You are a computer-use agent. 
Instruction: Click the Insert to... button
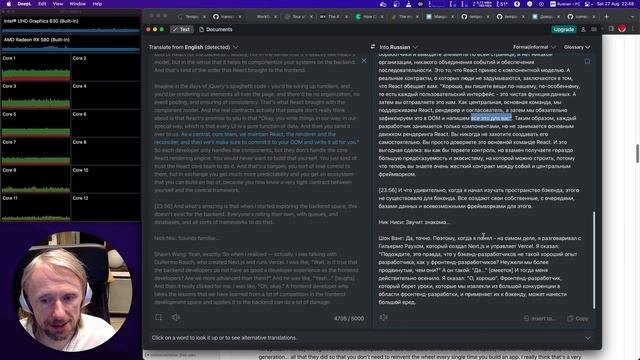(x=540, y=318)
